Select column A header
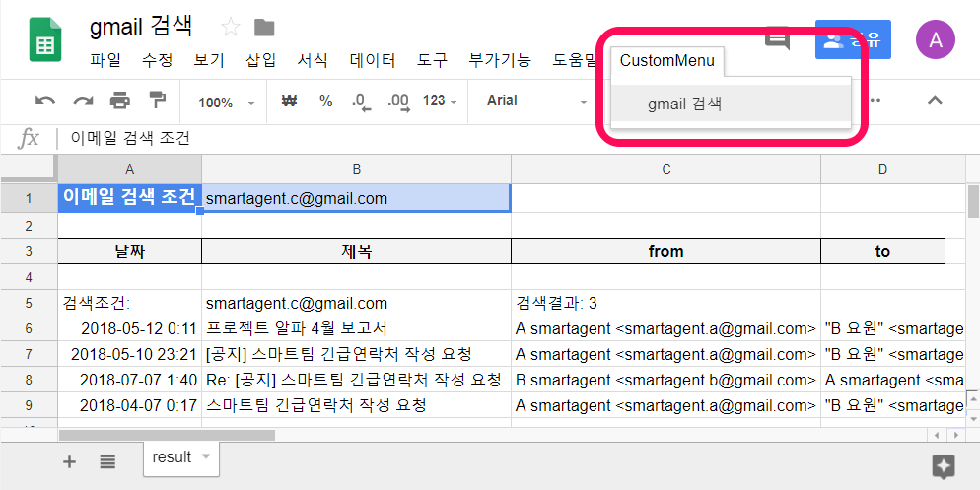This screenshot has height=490, width=980. pos(130,169)
